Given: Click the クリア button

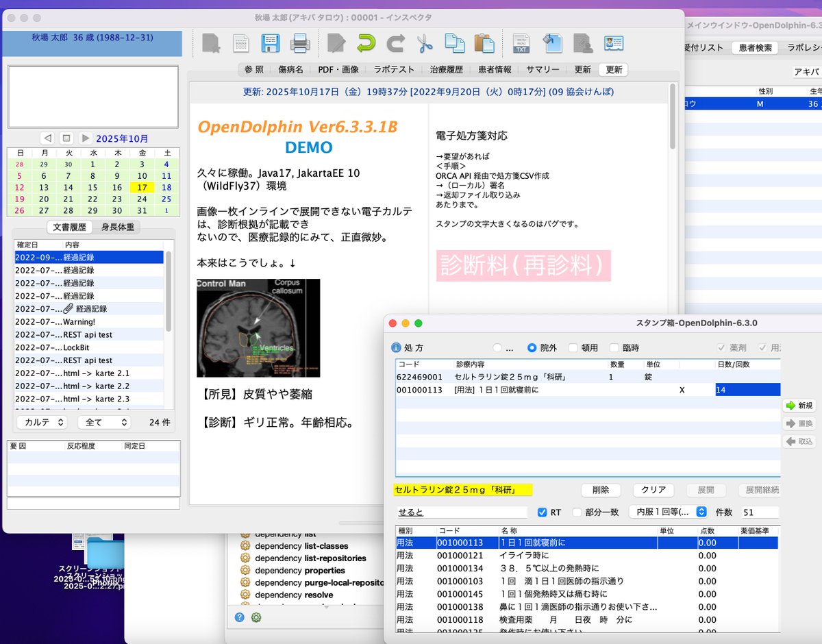Looking at the screenshot, I should tap(653, 490).
